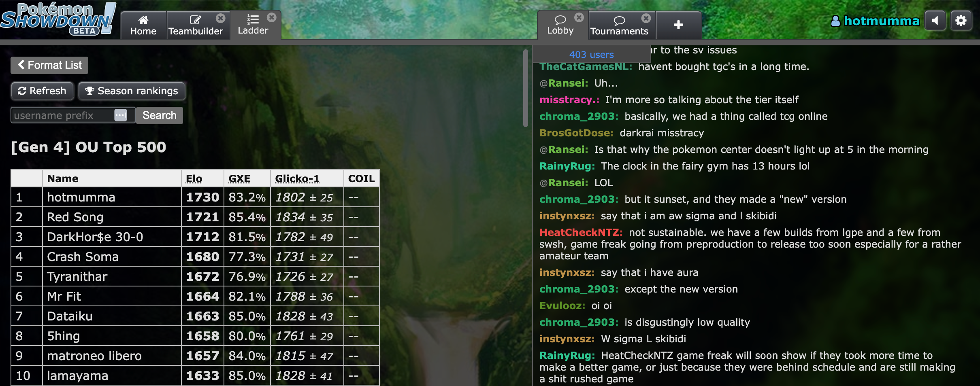This screenshot has height=386, width=980.
Task: Close the Teambuilder tab
Action: click(221, 18)
